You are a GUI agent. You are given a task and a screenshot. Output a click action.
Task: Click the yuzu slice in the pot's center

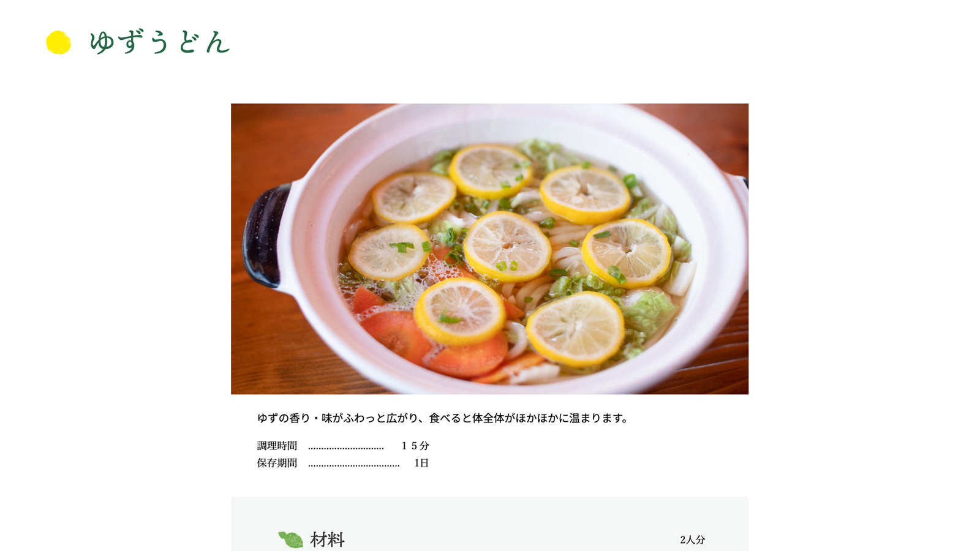pos(507,247)
